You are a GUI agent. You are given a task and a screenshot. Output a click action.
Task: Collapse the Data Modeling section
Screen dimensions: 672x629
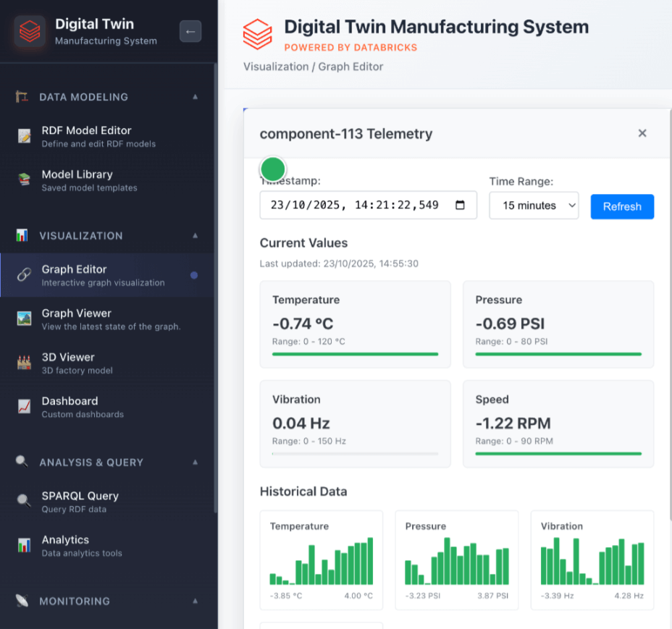(194, 97)
